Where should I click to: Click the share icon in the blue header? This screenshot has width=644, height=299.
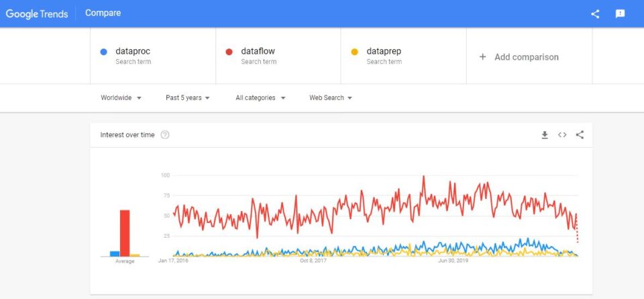pyautogui.click(x=595, y=13)
